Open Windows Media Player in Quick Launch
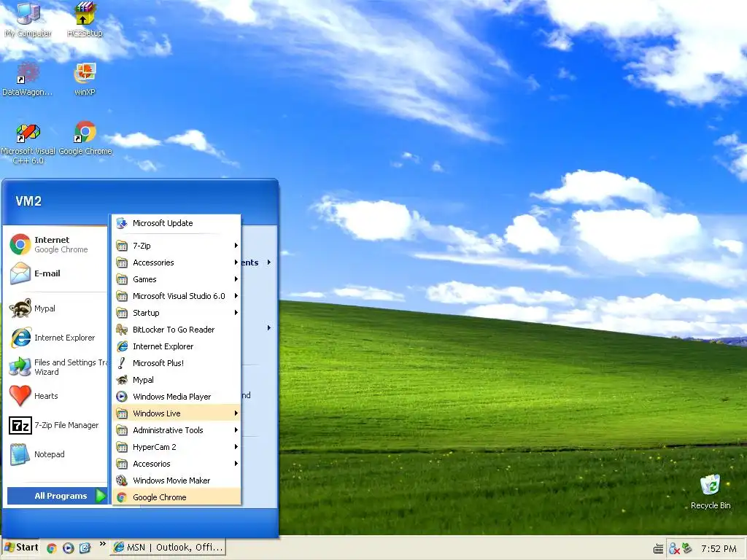The width and height of the screenshot is (747, 560). pyautogui.click(x=68, y=548)
